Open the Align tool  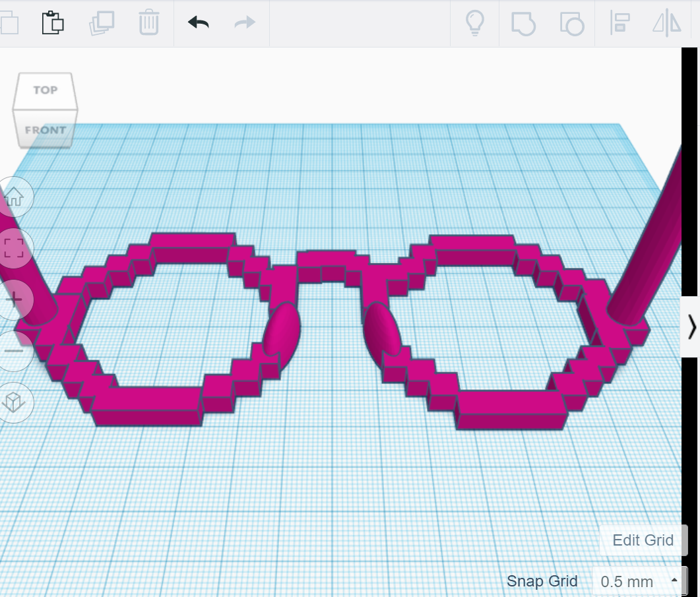(x=620, y=23)
